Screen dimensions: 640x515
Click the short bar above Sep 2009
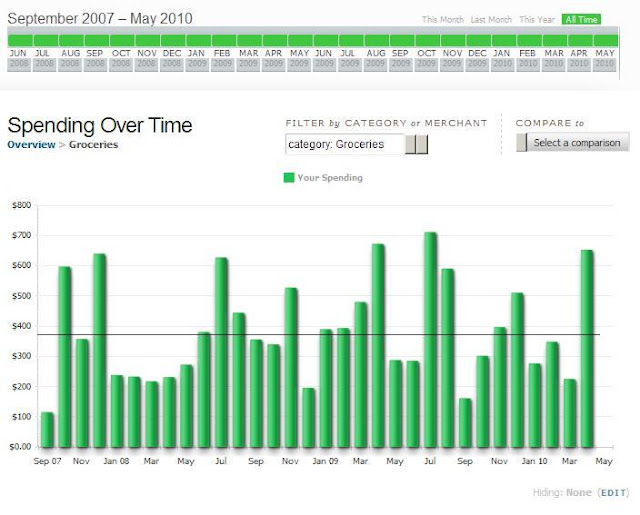pyautogui.click(x=465, y=423)
